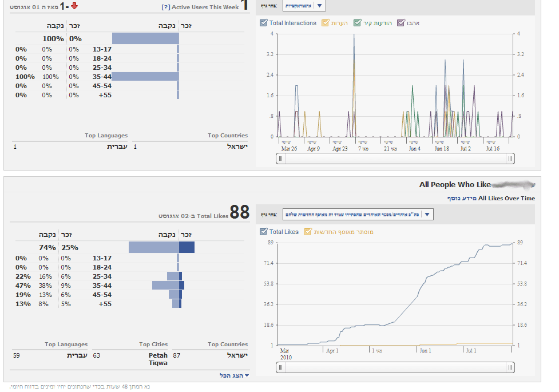Click the מידע נוסף link
This screenshot has width=559, height=392.
click(462, 199)
